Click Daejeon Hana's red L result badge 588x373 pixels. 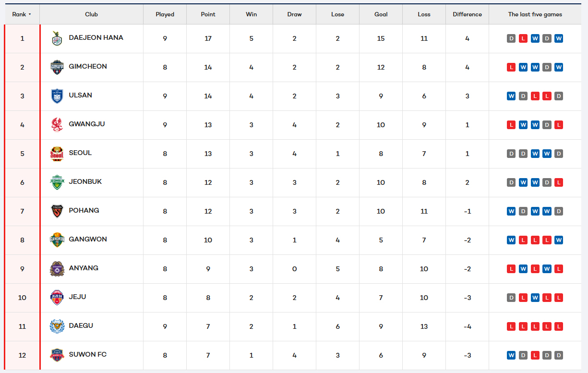[x=523, y=38]
